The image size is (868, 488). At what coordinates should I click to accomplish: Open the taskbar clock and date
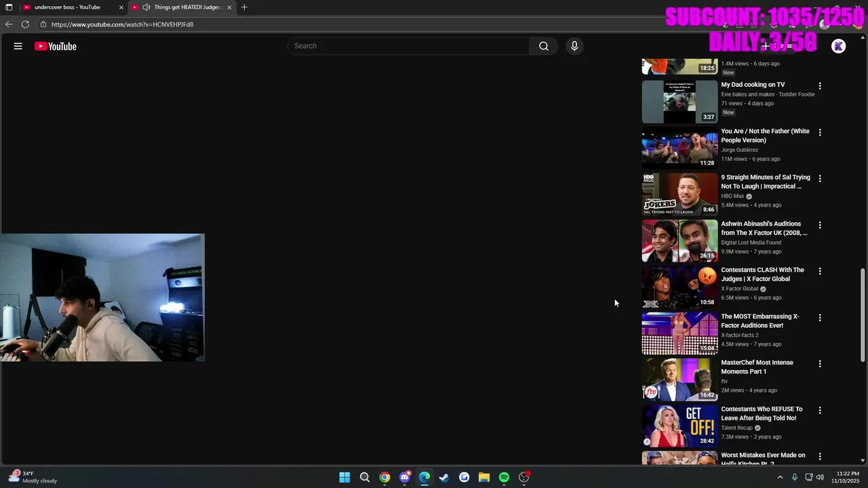pyautogui.click(x=848, y=477)
